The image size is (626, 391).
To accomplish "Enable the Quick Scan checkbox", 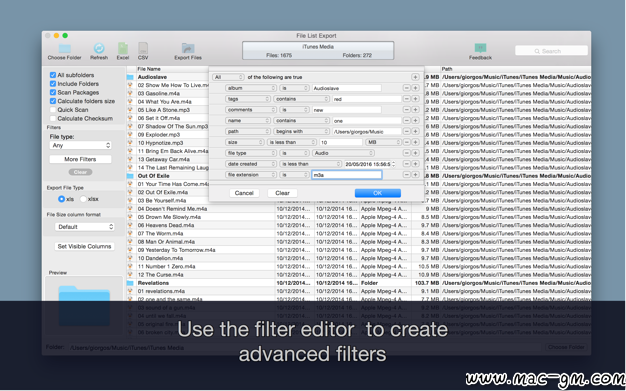I will (x=53, y=110).
